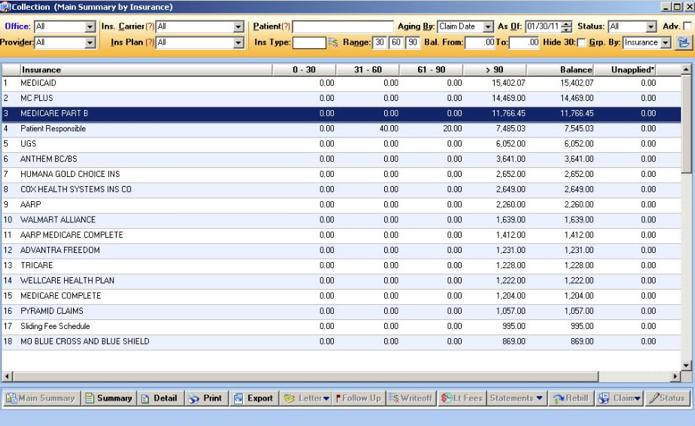Open the Status filter dropdown

651,26
